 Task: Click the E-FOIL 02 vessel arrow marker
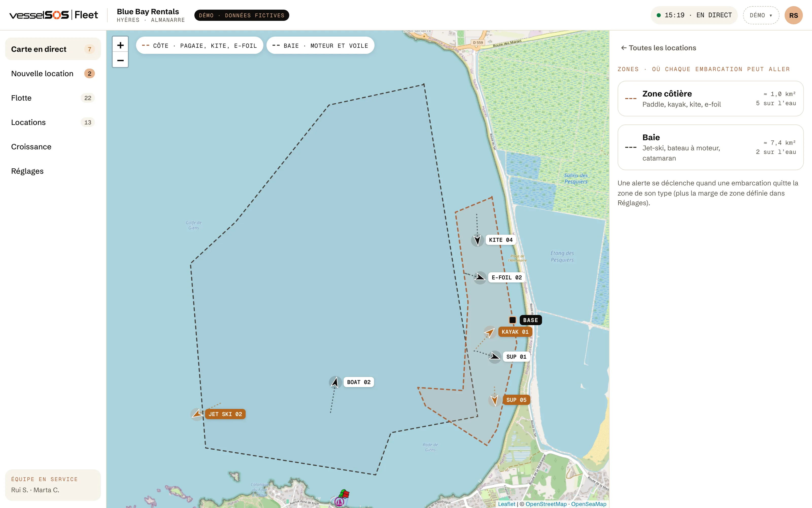tap(480, 278)
